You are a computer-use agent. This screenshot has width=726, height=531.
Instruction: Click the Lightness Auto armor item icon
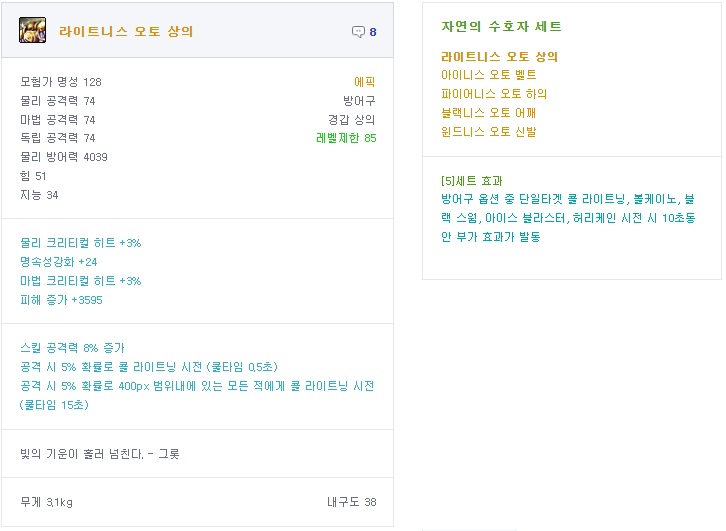[32, 31]
